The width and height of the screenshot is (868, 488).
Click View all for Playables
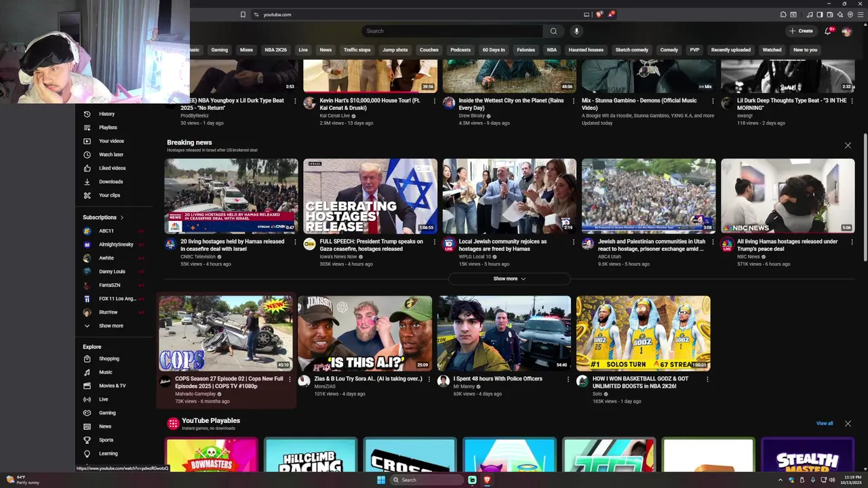tap(825, 424)
